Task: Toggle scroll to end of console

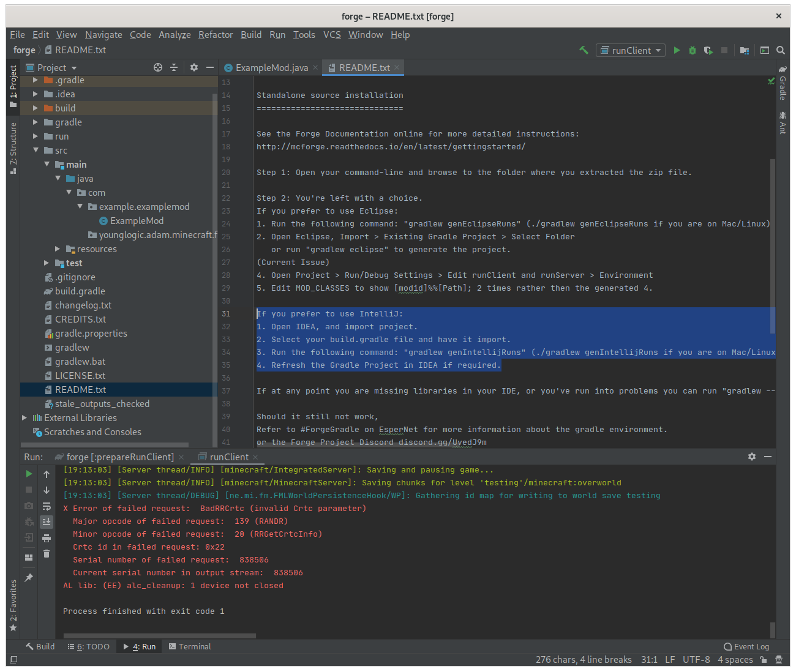Action: click(47, 522)
